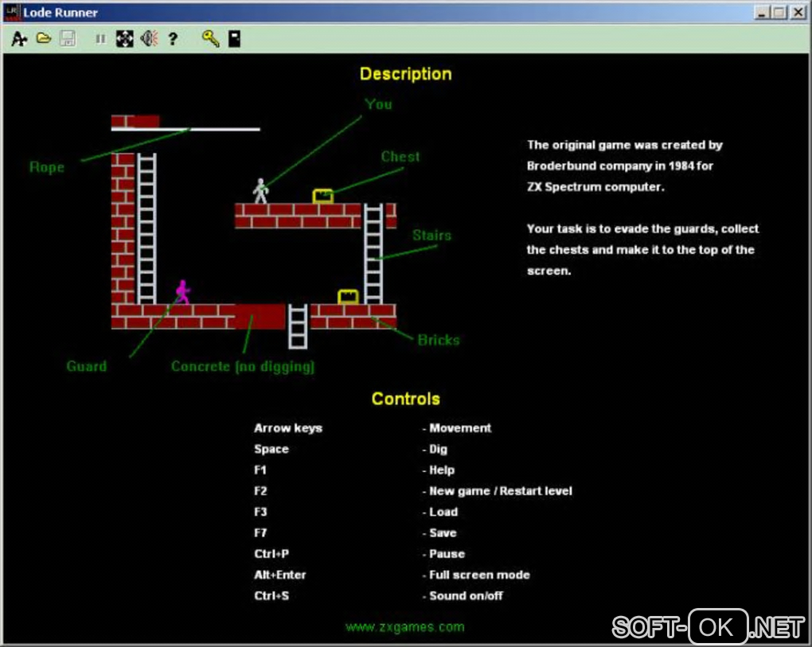Image resolution: width=812 pixels, height=647 pixels.
Task: Click the 'Controls' heading
Action: pyautogui.click(x=405, y=399)
